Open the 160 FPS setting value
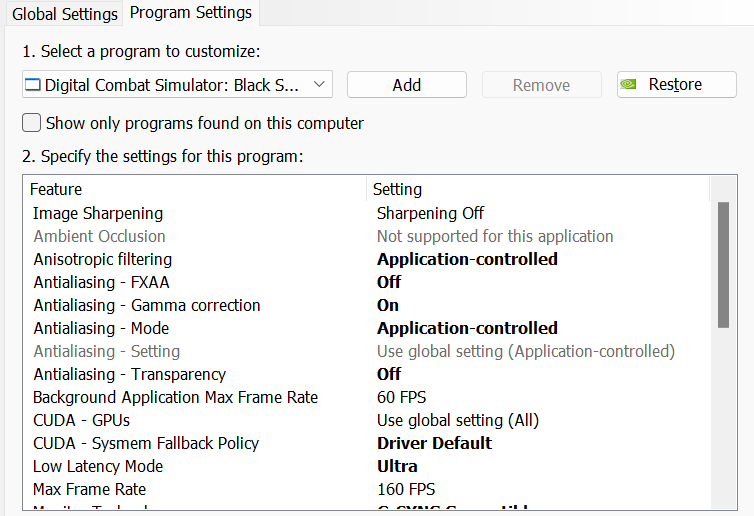Screen dimensions: 754x516 (406, 490)
